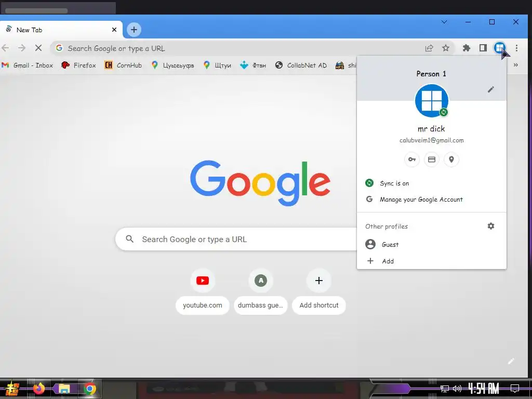Launch Firefox from the taskbar
532x399 pixels.
[38, 388]
